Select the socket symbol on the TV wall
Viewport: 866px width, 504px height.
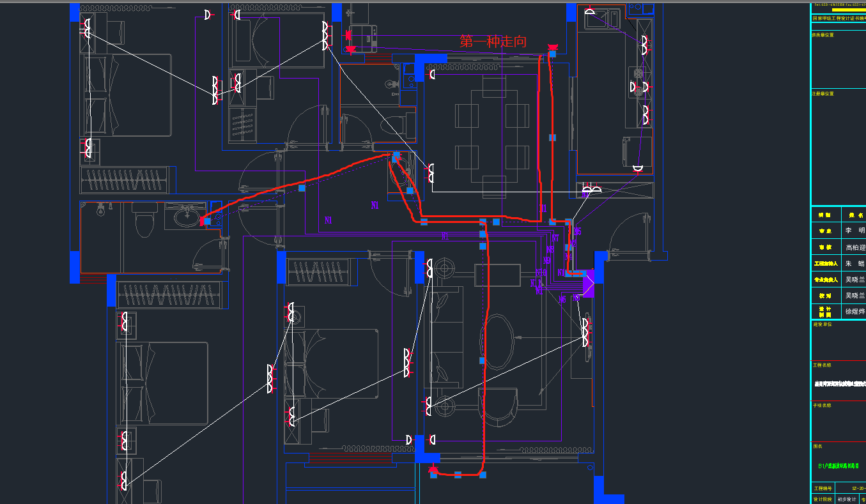point(585,332)
